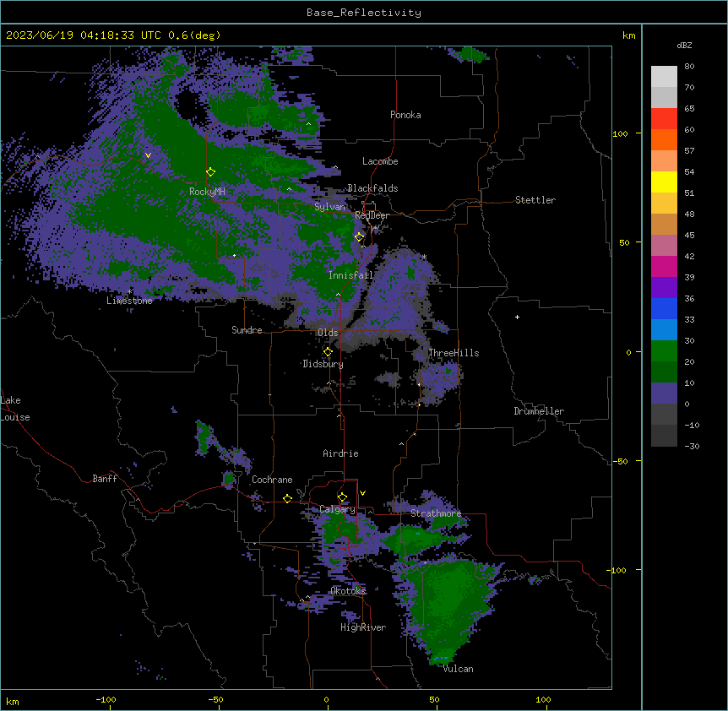This screenshot has height=711, width=728.
Task: Click the Banff city label
Action: (105, 479)
